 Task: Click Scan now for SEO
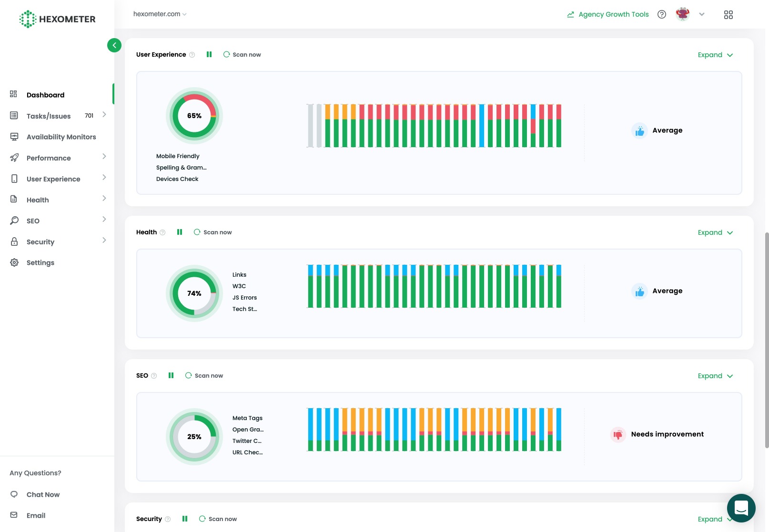(x=204, y=375)
